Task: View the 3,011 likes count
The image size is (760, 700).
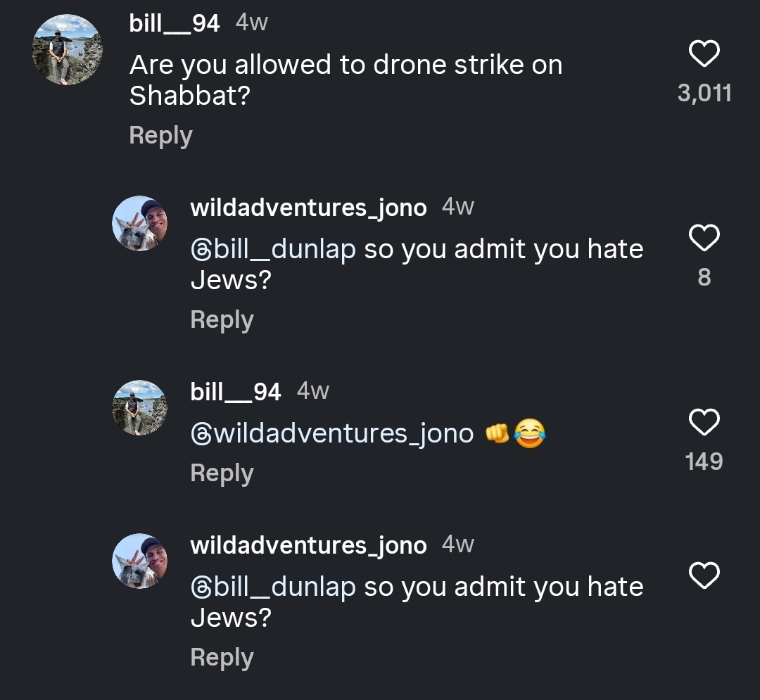Action: (x=704, y=93)
